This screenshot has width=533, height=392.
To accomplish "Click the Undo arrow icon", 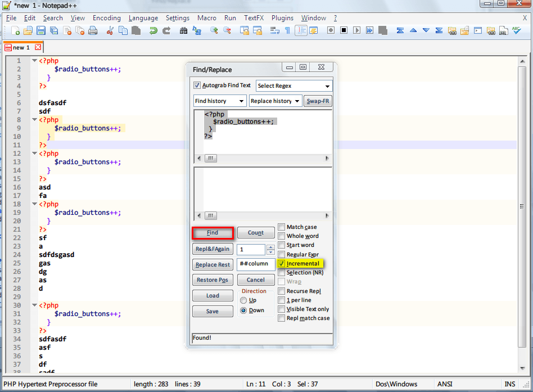I will 153,30.
